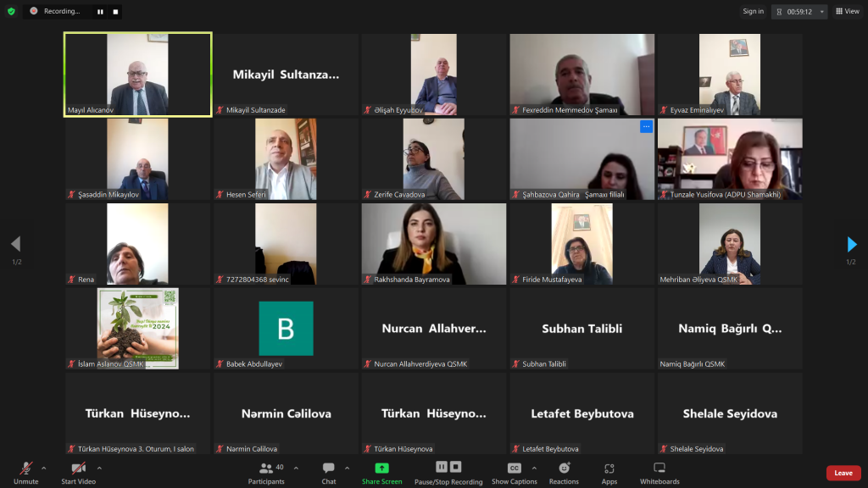Open the Apps panel
This screenshot has height=488, width=868.
(x=609, y=474)
